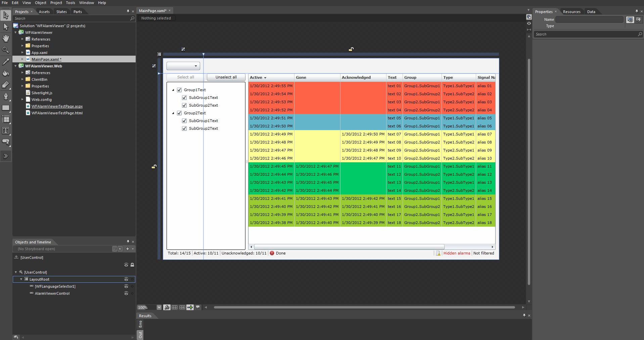Select the Rectangle shape tool
This screenshot has height=340, width=644.
click(x=6, y=108)
